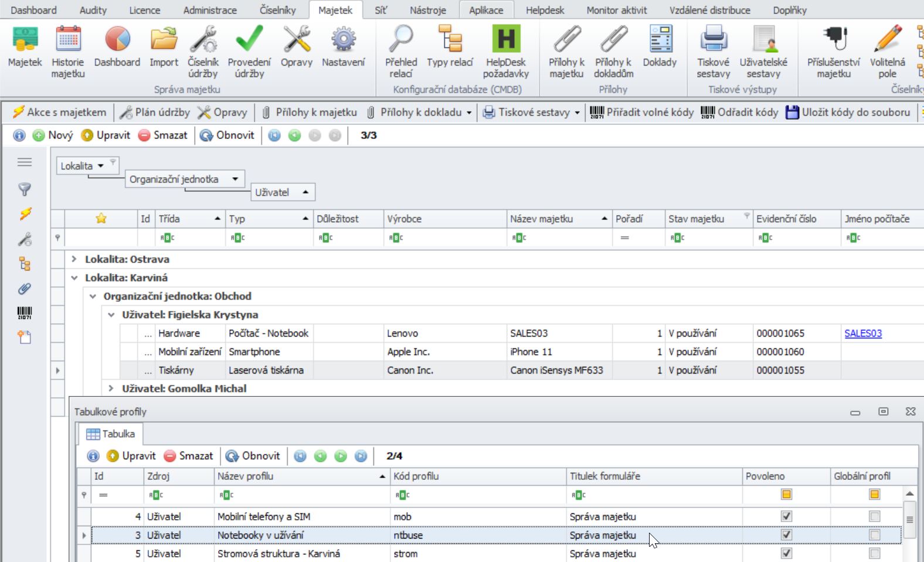This screenshot has height=562, width=924.
Task: Click the funnel filter icon in sidebar
Action: click(x=25, y=189)
